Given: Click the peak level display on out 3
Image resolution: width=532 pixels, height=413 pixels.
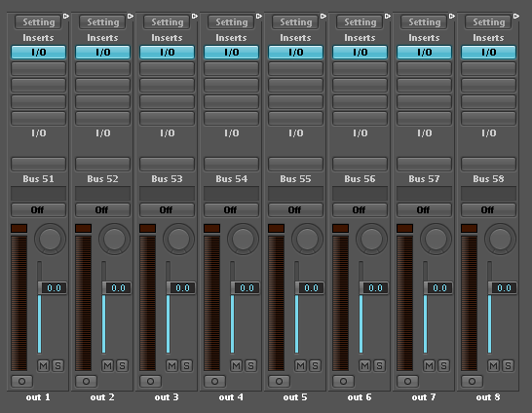Looking at the screenshot, I should point(147,228).
